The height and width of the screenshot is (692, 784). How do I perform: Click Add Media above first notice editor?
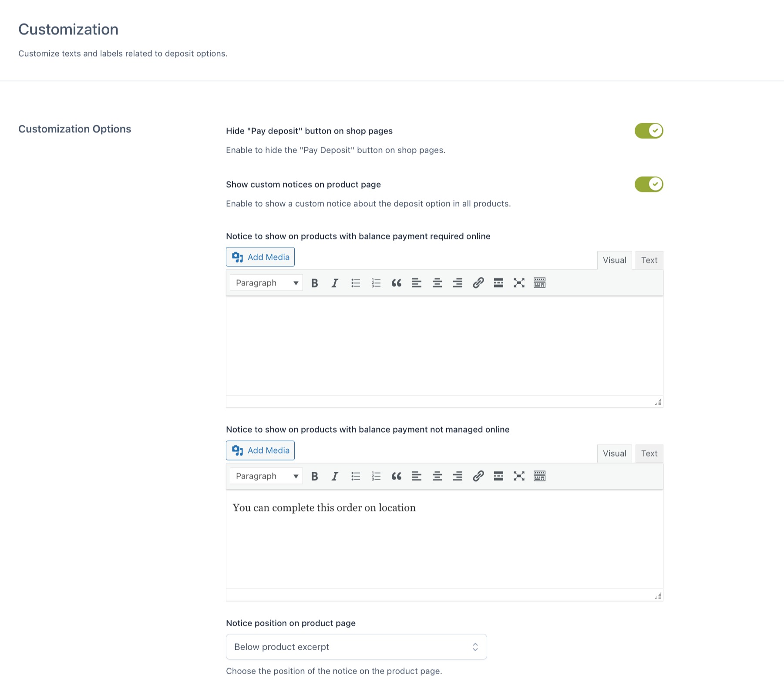coord(260,257)
